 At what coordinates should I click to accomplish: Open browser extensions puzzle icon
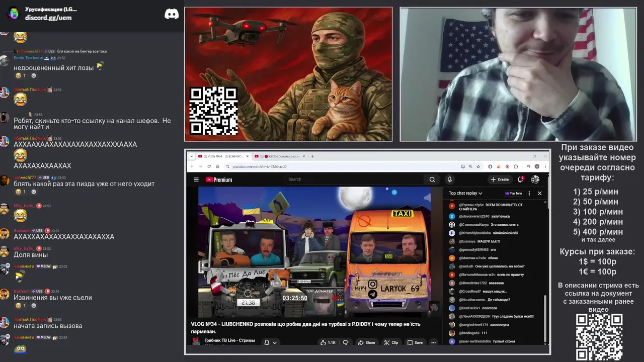coord(516,166)
